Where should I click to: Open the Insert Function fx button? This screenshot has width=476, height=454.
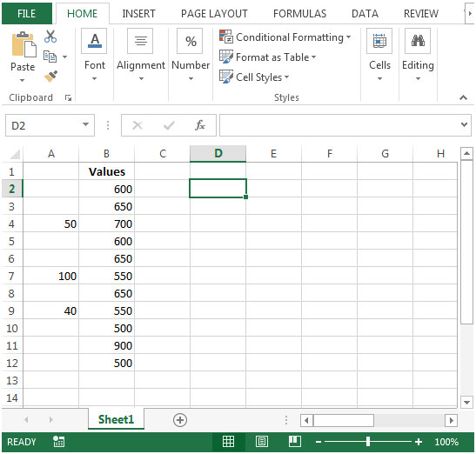(200, 125)
